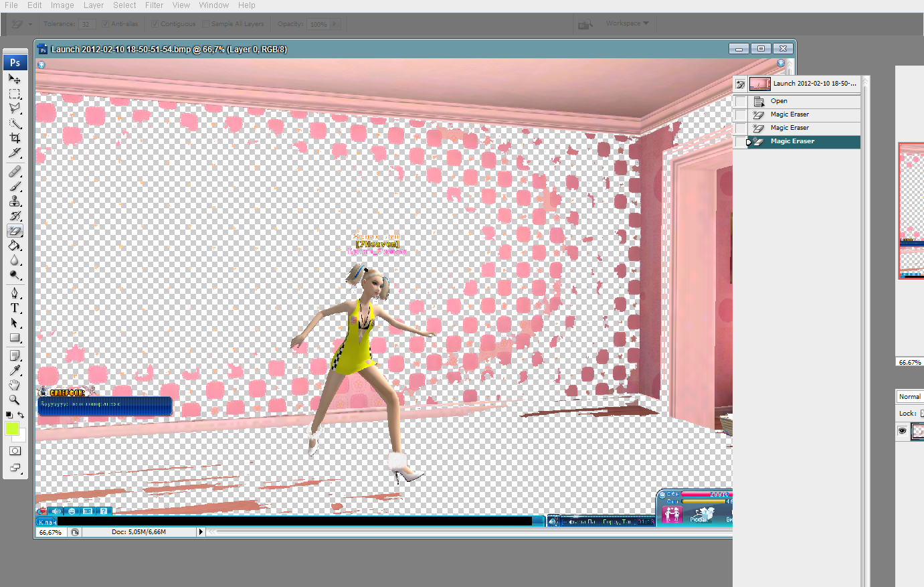This screenshot has width=924, height=587.
Task: Open the Layer menu
Action: [94, 5]
